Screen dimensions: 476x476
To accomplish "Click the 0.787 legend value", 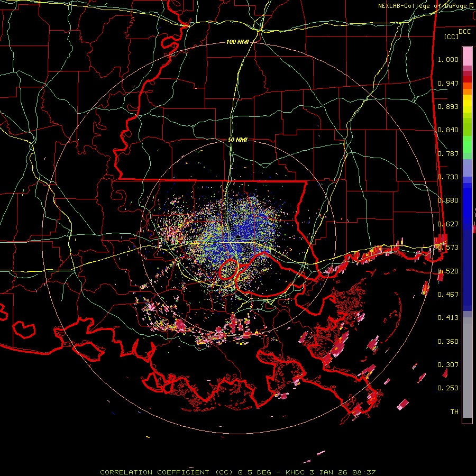I will pos(448,153).
